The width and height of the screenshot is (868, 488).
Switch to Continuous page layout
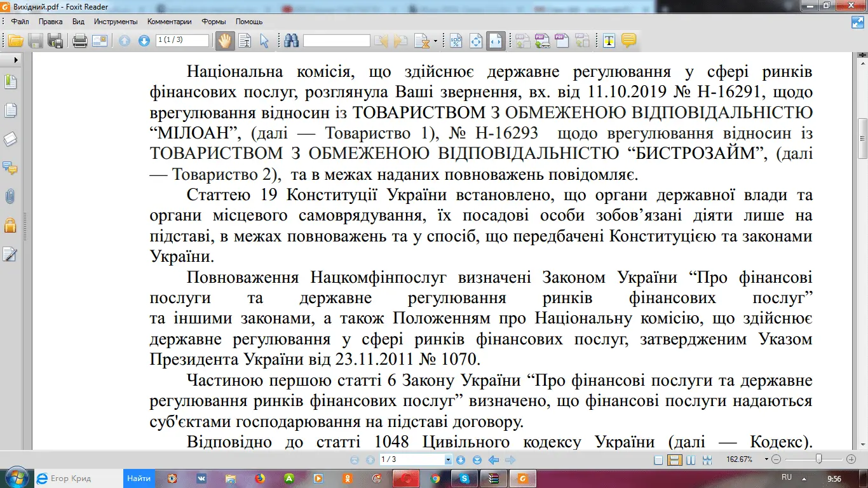pyautogui.click(x=675, y=459)
